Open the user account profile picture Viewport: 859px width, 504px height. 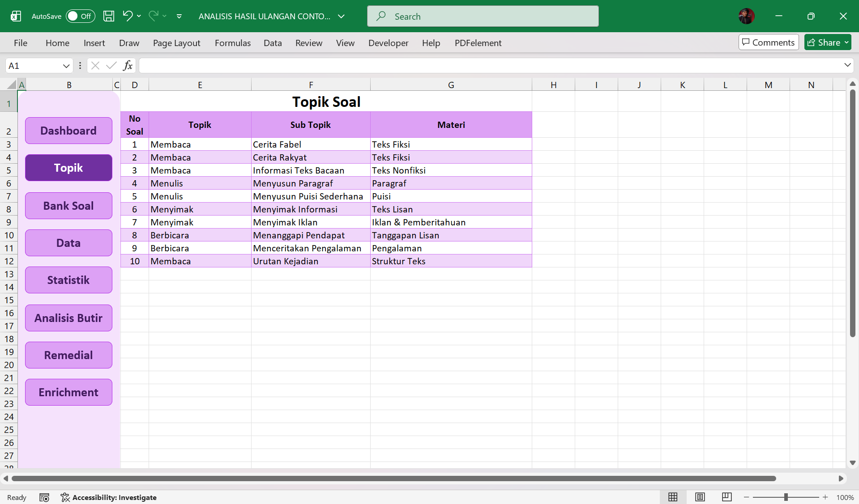coord(746,16)
